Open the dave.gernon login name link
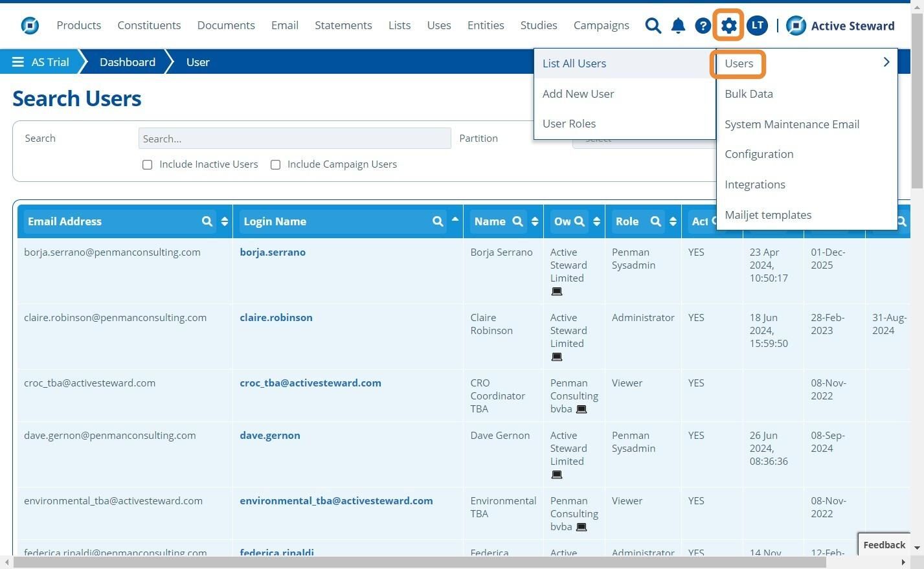This screenshot has height=569, width=924. 270,436
